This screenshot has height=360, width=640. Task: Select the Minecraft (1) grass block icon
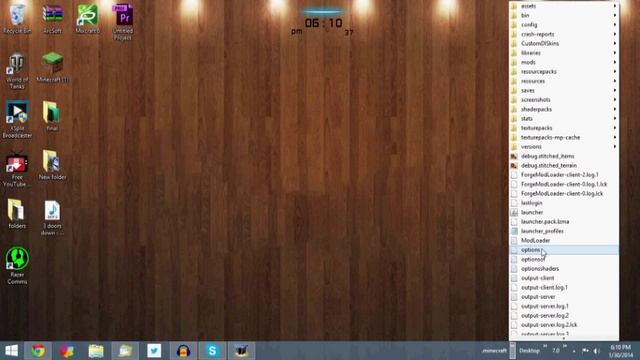(x=53, y=67)
